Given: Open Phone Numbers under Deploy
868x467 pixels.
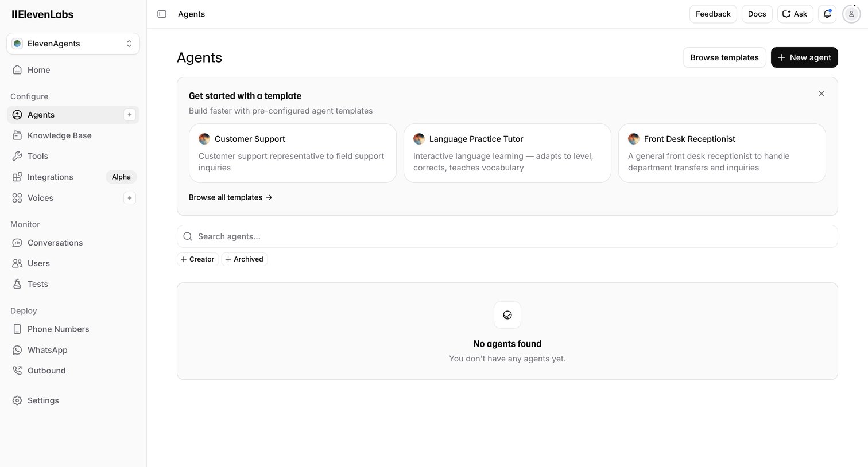Looking at the screenshot, I should coord(73,329).
